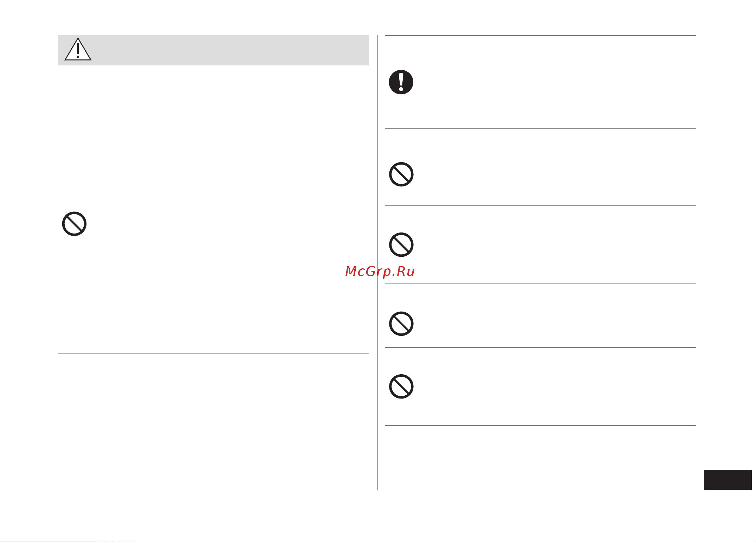
Task: Click the warning triangle icon
Action: coord(78,50)
